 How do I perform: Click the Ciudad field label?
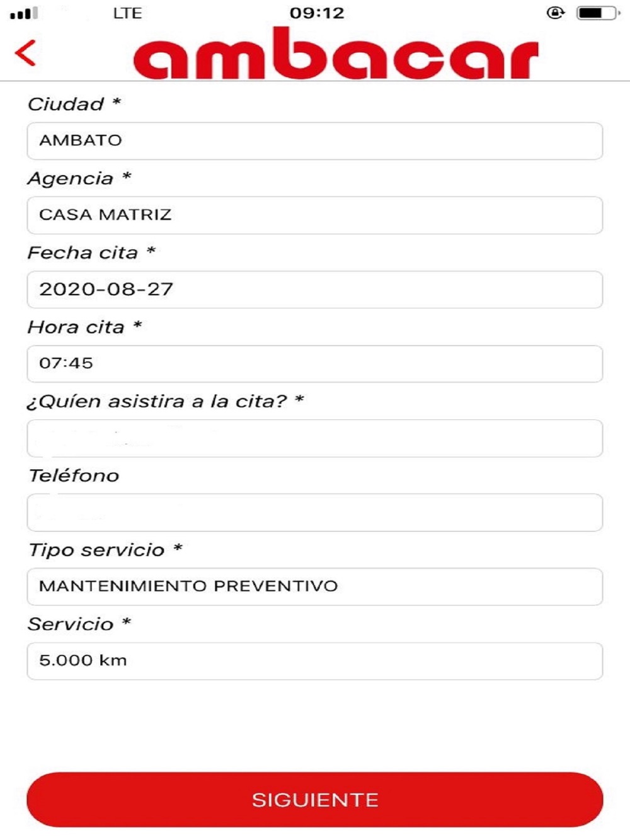pyautogui.click(x=66, y=104)
